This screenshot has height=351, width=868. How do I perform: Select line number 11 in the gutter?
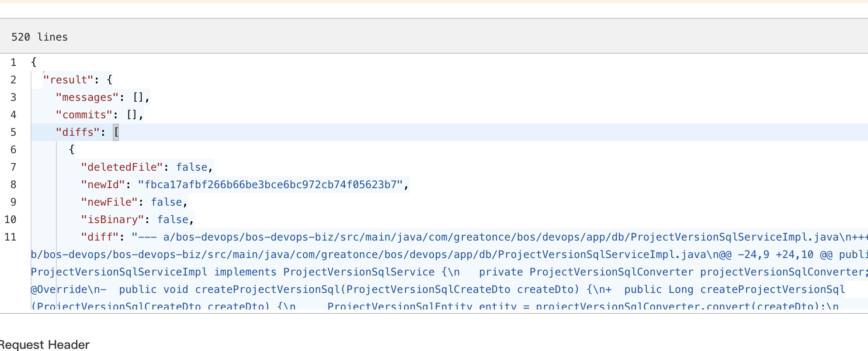10,237
